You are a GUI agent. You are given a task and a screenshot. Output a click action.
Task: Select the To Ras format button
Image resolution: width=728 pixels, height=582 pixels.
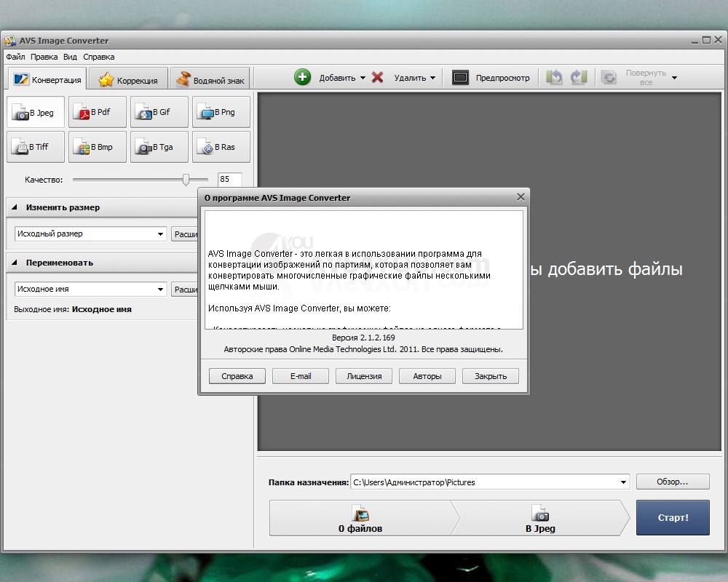pos(221,147)
